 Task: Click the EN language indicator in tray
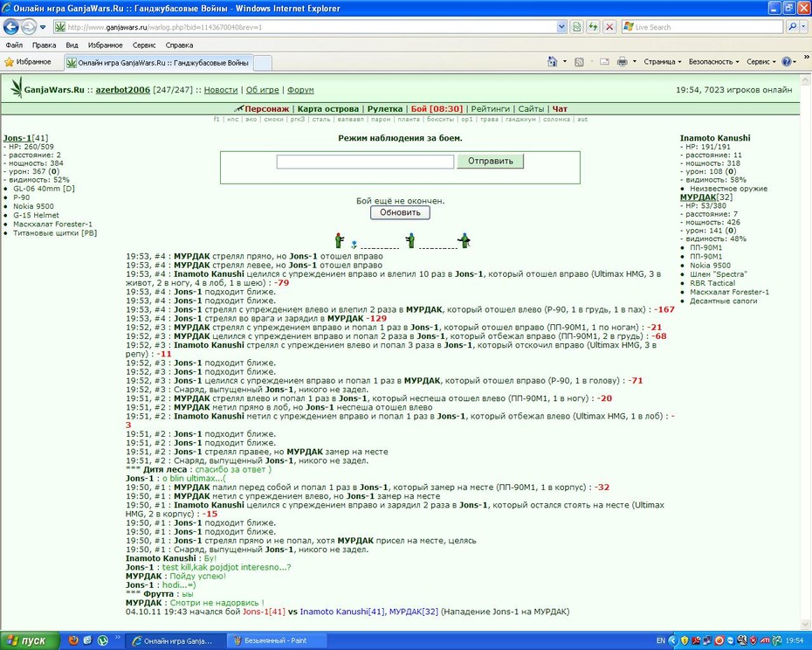point(661,640)
